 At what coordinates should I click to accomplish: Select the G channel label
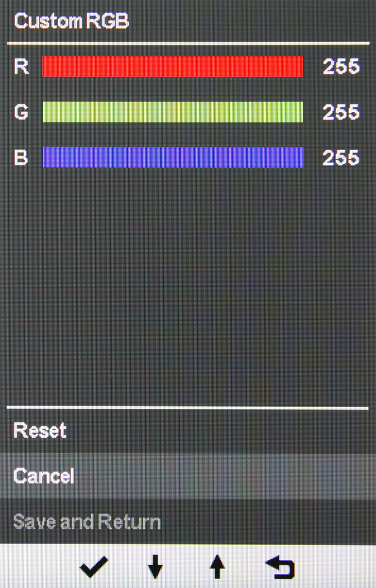[x=21, y=112]
